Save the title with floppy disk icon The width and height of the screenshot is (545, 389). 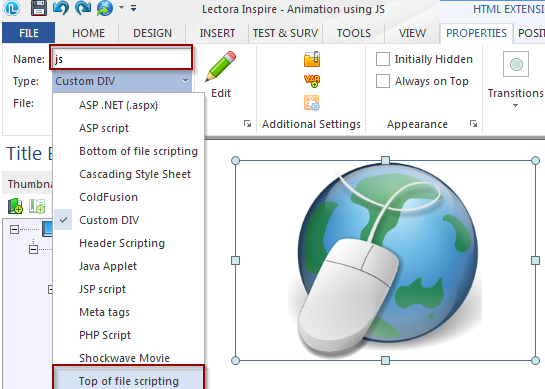pos(39,8)
